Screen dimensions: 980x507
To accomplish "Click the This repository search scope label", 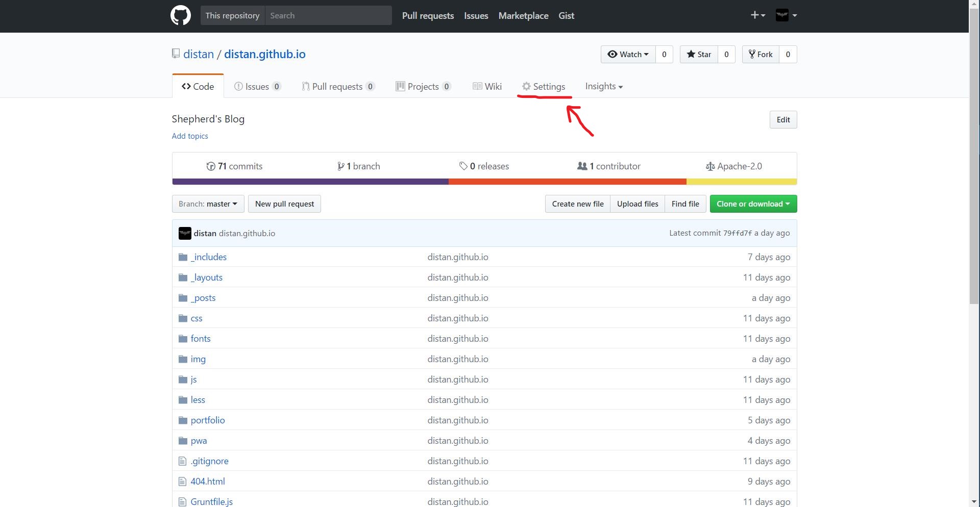I will [232, 15].
